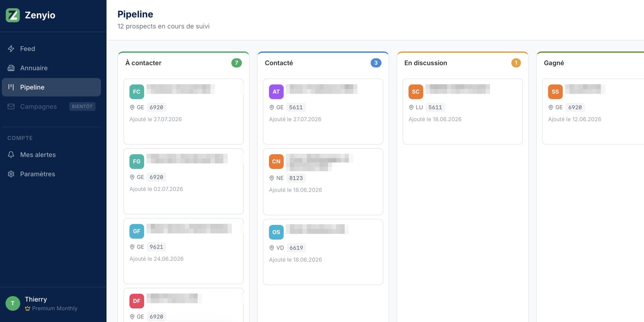Click the location pin beside LU 5611
The height and width of the screenshot is (322, 644).
[x=411, y=107]
